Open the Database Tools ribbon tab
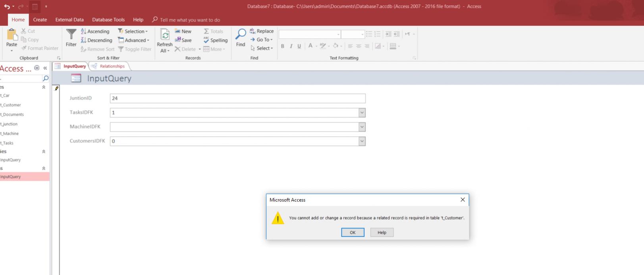 108,19
